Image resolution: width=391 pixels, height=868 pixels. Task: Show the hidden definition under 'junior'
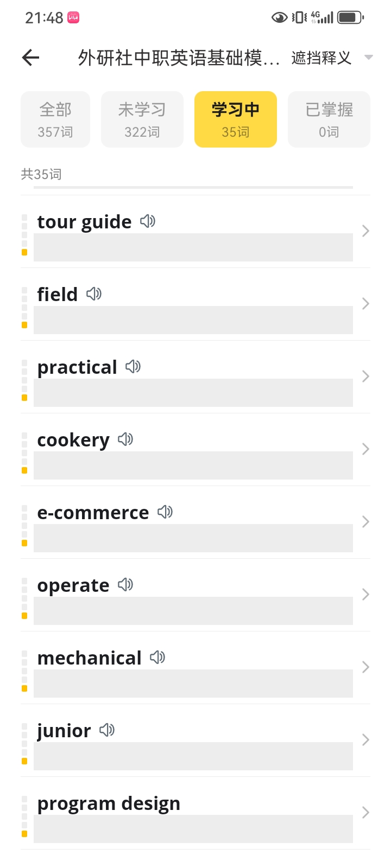coord(193,756)
